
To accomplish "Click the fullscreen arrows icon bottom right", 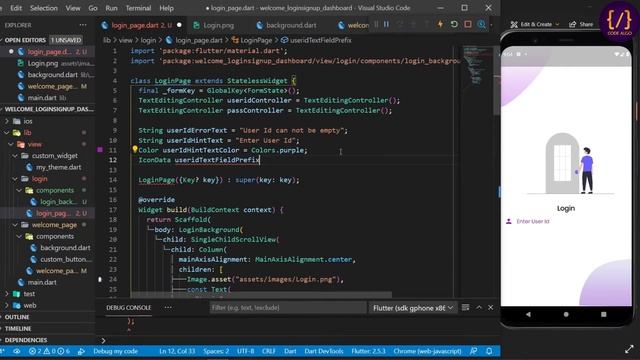I will click(x=629, y=349).
